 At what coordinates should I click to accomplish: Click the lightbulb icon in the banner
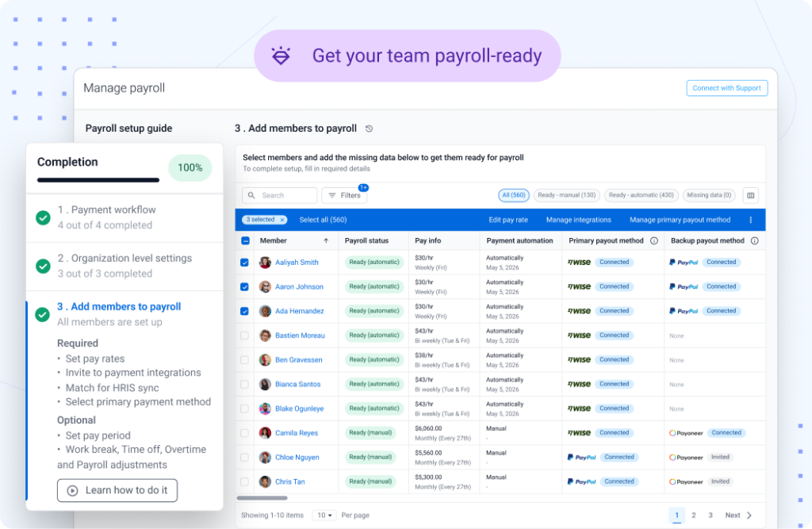click(x=282, y=56)
